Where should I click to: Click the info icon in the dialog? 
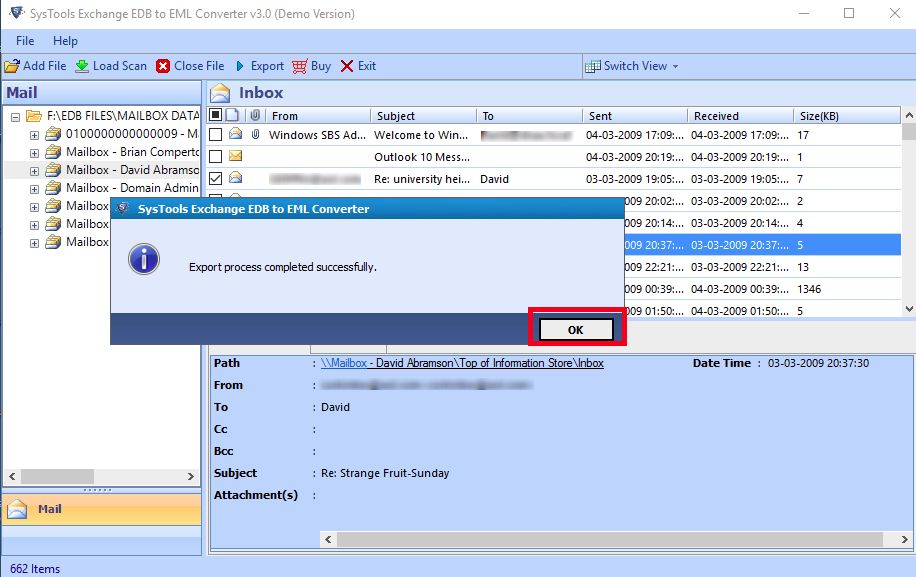[144, 259]
